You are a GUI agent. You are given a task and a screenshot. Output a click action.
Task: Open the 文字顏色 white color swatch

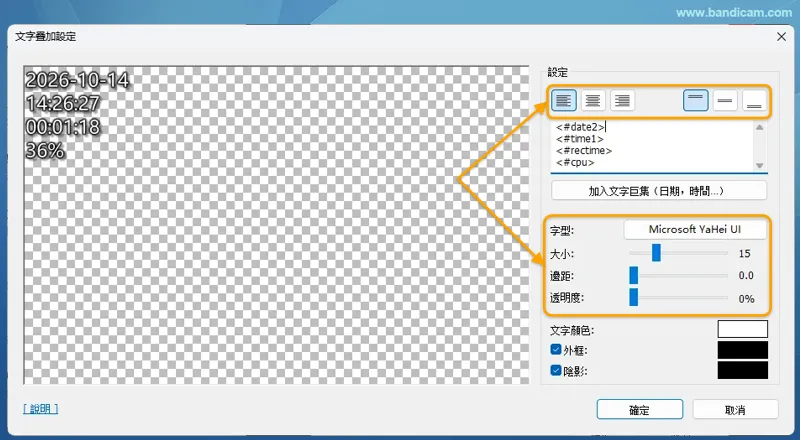[742, 329]
